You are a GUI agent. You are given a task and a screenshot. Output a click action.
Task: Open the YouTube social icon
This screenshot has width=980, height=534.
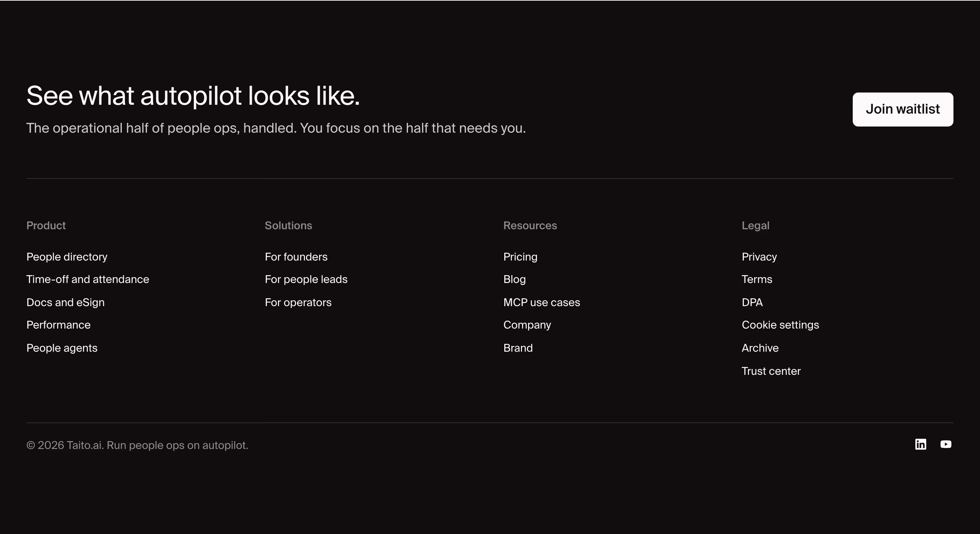tap(946, 444)
